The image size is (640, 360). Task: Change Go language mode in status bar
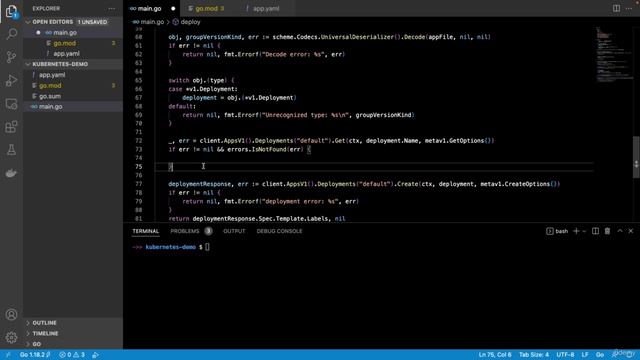(600, 355)
